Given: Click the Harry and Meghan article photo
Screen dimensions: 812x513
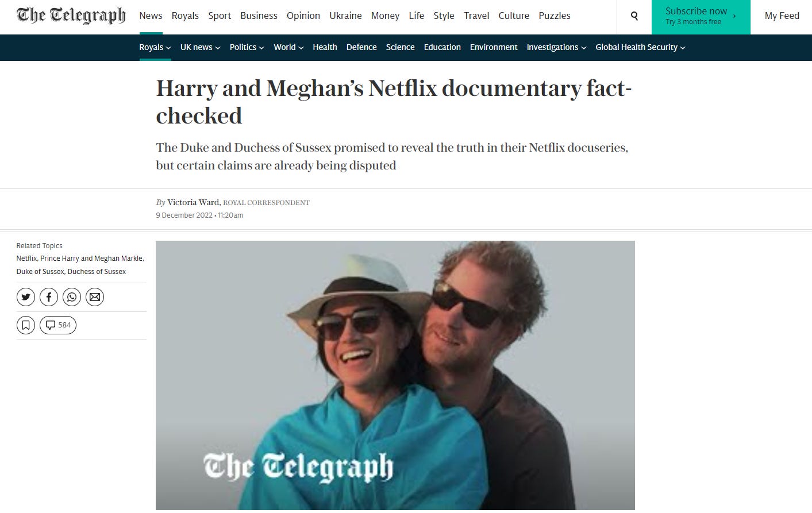Looking at the screenshot, I should (x=395, y=375).
